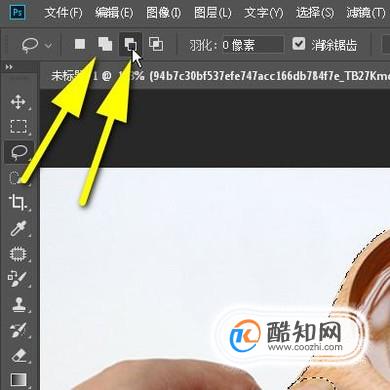Viewport: 390px width, 390px height.
Task: Open the 图像(I) menu
Action: click(163, 13)
